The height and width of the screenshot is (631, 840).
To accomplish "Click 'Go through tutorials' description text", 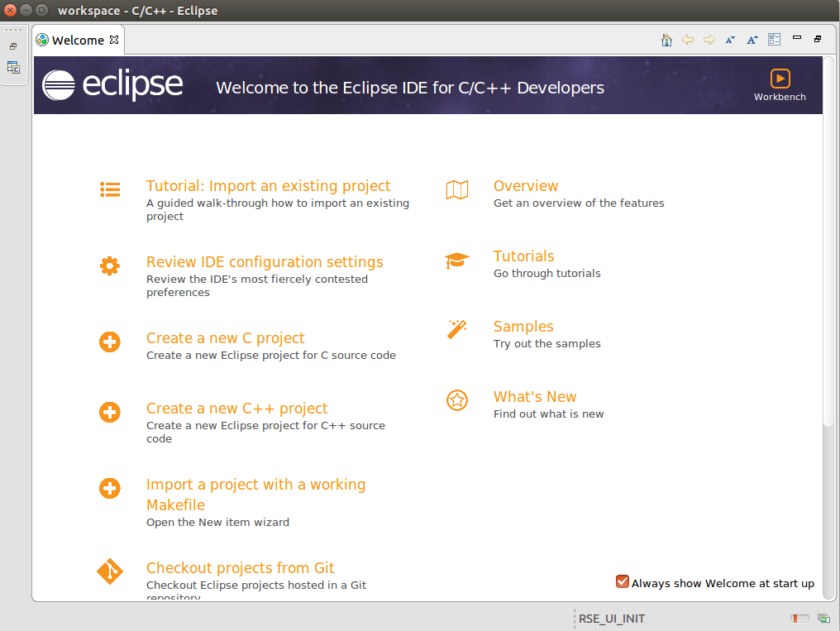I will point(547,273).
